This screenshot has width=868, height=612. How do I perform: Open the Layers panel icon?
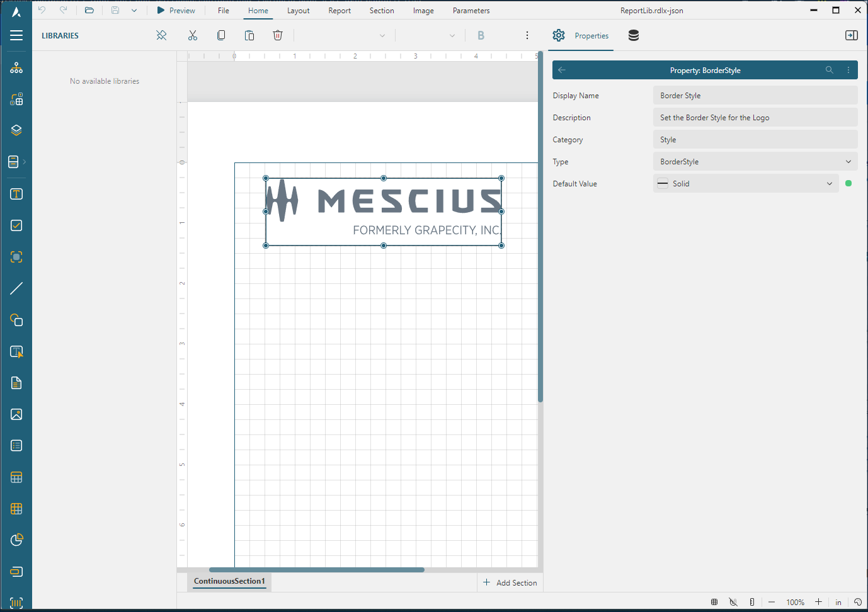(x=16, y=130)
